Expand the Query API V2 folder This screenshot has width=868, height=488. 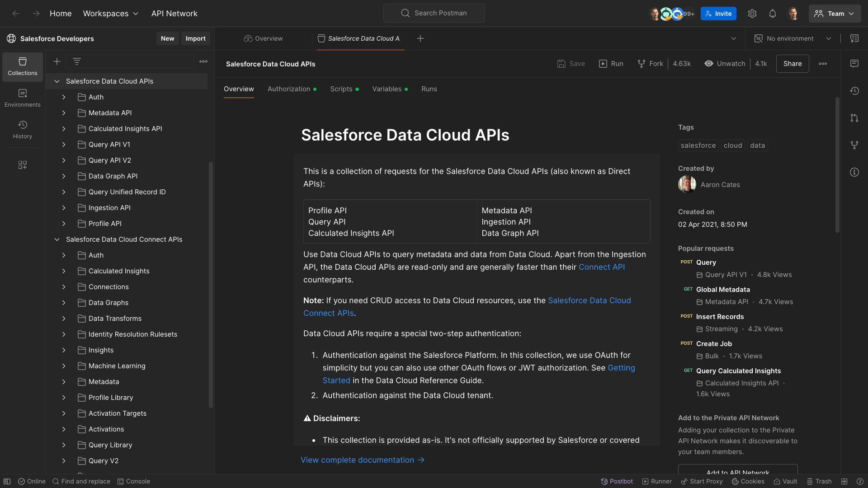[64, 160]
